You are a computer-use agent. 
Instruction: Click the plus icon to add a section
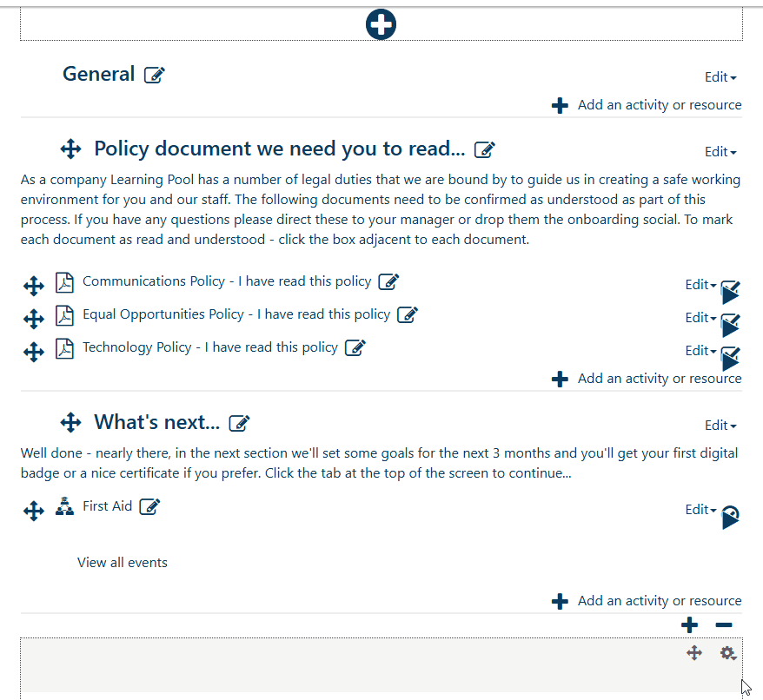point(689,624)
